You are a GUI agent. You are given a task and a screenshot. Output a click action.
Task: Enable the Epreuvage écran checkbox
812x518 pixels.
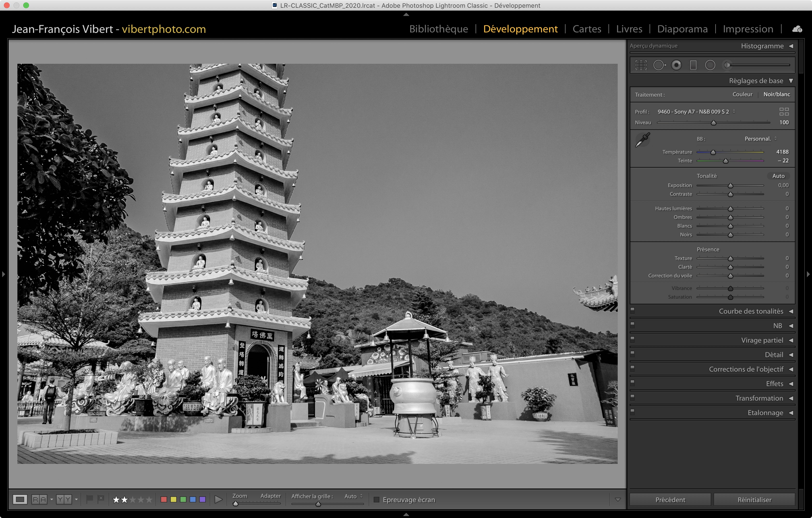pyautogui.click(x=377, y=499)
